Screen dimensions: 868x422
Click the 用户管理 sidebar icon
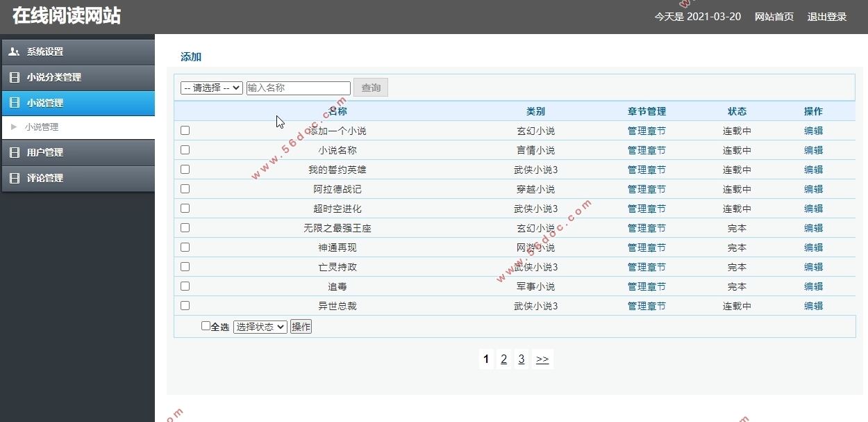14,152
